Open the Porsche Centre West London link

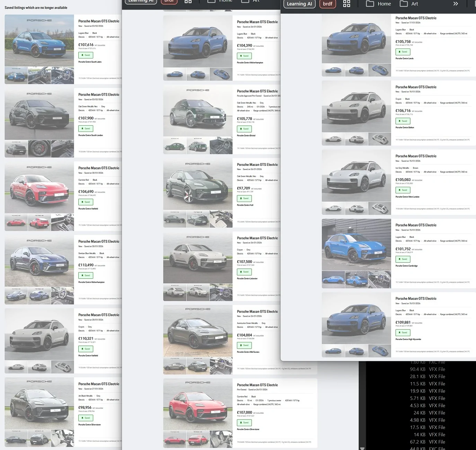(407, 197)
